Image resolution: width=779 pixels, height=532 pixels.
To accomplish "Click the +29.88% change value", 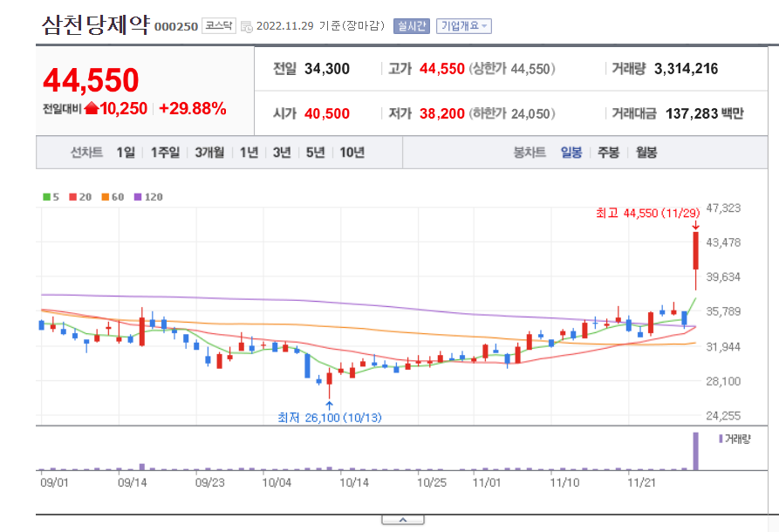I will point(193,108).
